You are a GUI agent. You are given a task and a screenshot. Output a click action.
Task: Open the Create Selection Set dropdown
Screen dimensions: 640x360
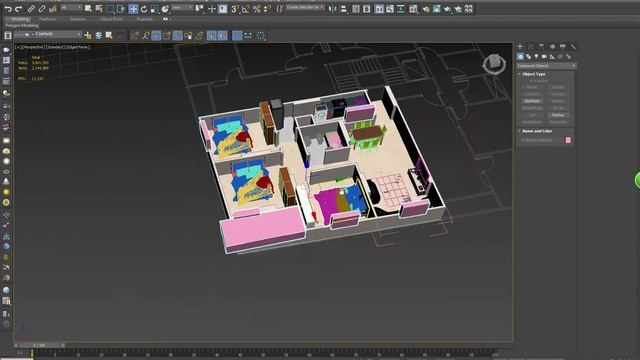tap(304, 7)
